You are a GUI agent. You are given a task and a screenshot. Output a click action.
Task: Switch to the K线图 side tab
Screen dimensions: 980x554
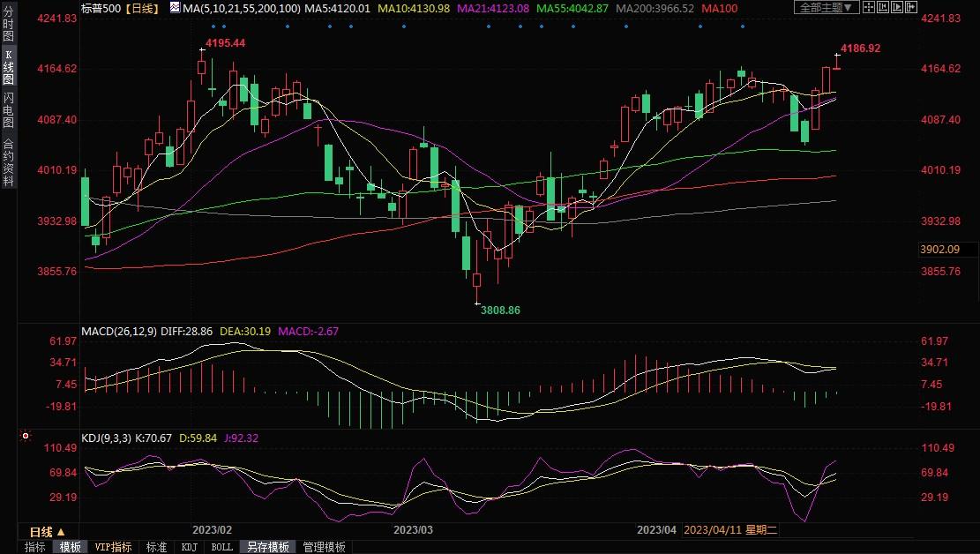tap(8, 67)
